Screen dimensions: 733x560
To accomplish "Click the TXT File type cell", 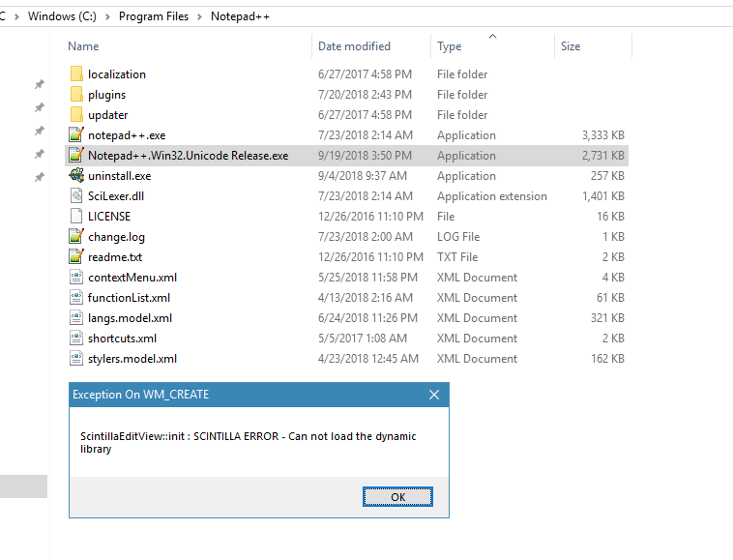I will pyautogui.click(x=457, y=257).
